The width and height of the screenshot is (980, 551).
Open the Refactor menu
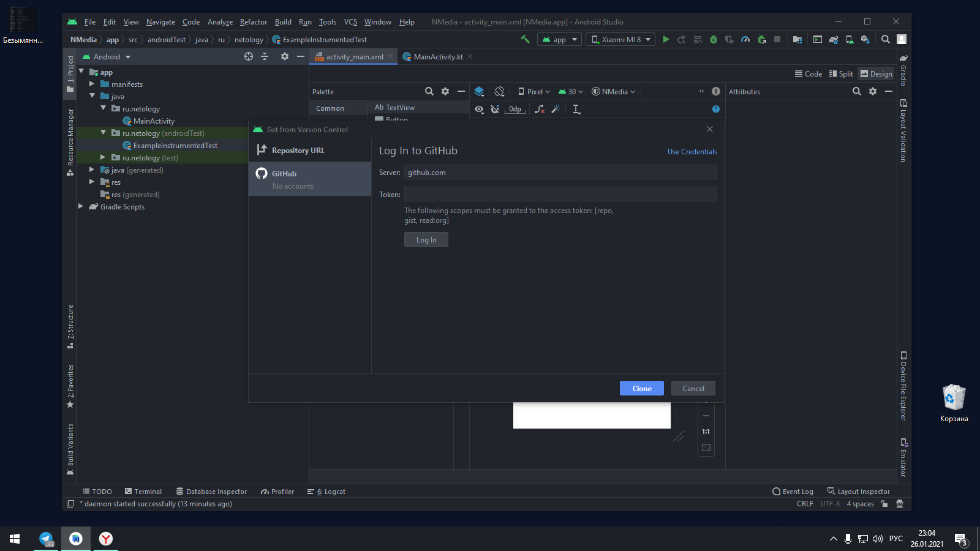click(253, 21)
